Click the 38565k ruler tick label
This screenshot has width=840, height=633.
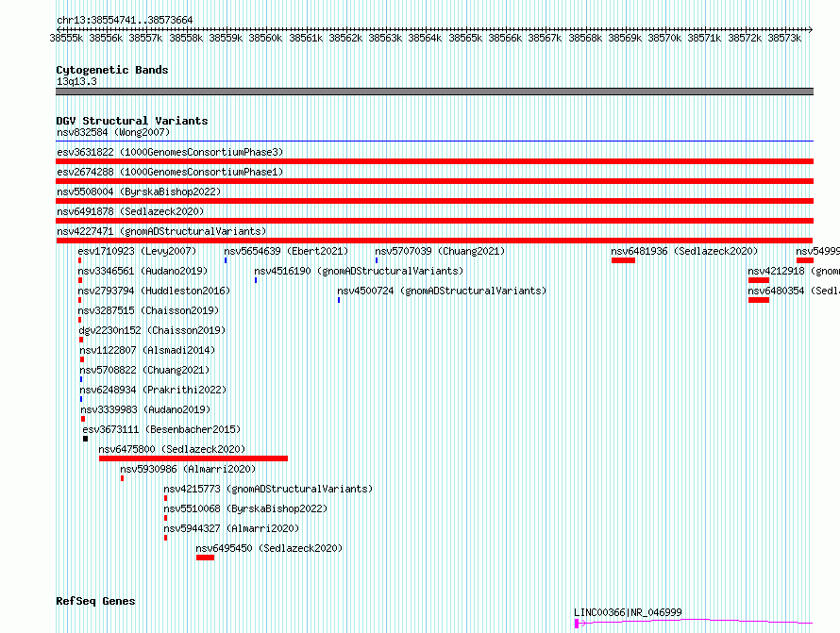coord(465,38)
